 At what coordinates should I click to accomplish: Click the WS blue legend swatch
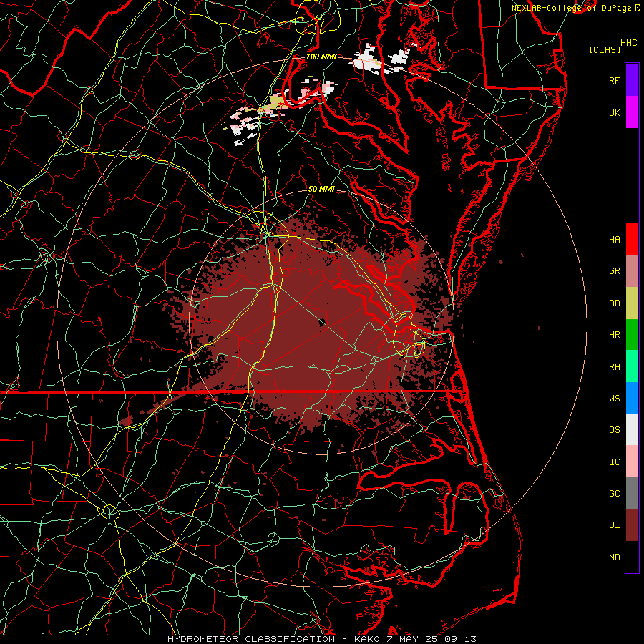[x=632, y=398]
